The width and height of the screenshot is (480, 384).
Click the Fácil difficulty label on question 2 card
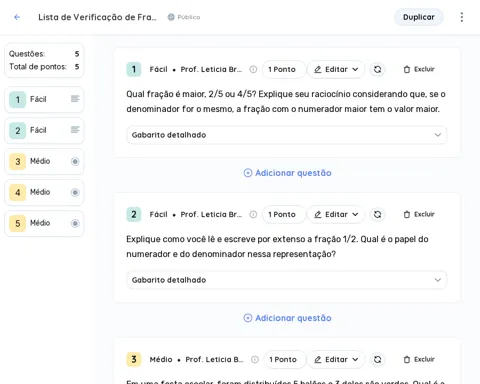click(x=158, y=214)
